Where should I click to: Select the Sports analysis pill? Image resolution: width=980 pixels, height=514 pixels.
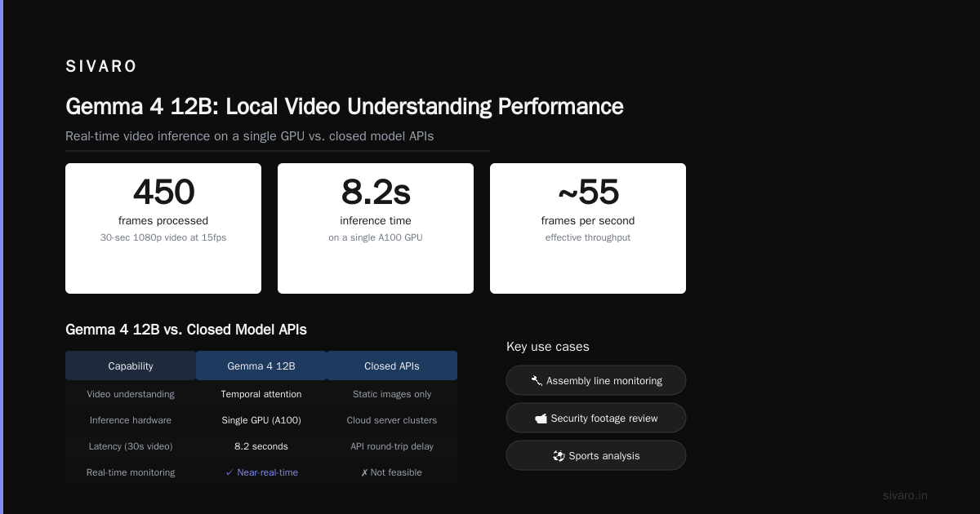pyautogui.click(x=596, y=455)
